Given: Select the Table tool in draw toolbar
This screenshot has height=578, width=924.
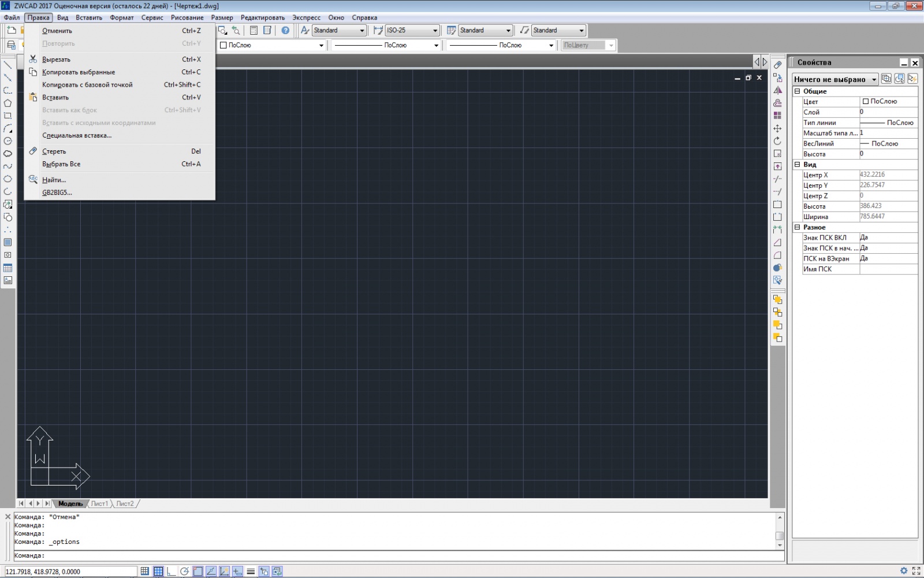Looking at the screenshot, I should coord(8,268).
